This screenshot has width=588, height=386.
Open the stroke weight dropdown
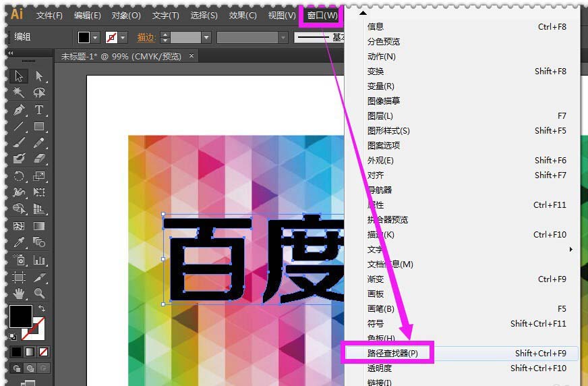206,38
